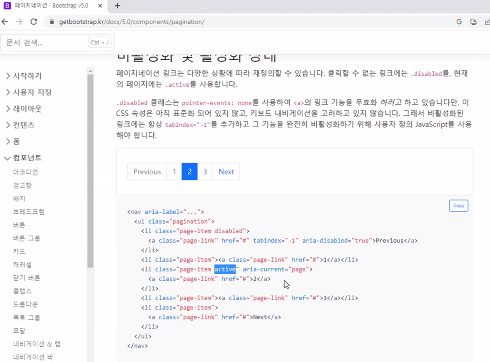Collapse the 컴포넌트 sidebar section
This screenshot has width=490, height=362.
(23, 158)
